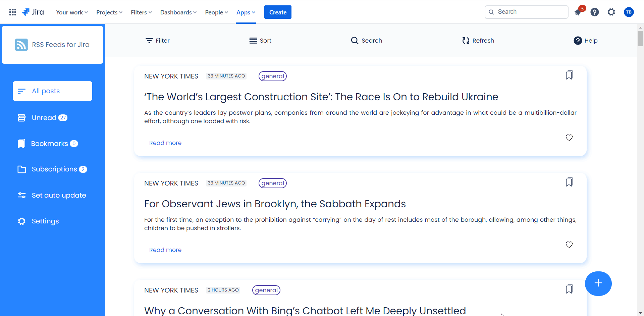
Task: Click the page vertical scrollbar thumb
Action: [640, 39]
